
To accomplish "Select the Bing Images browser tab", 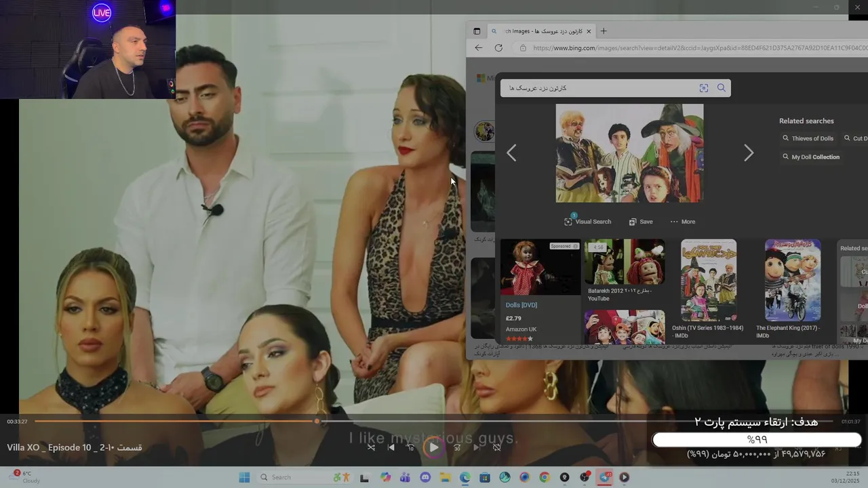I will (x=541, y=31).
